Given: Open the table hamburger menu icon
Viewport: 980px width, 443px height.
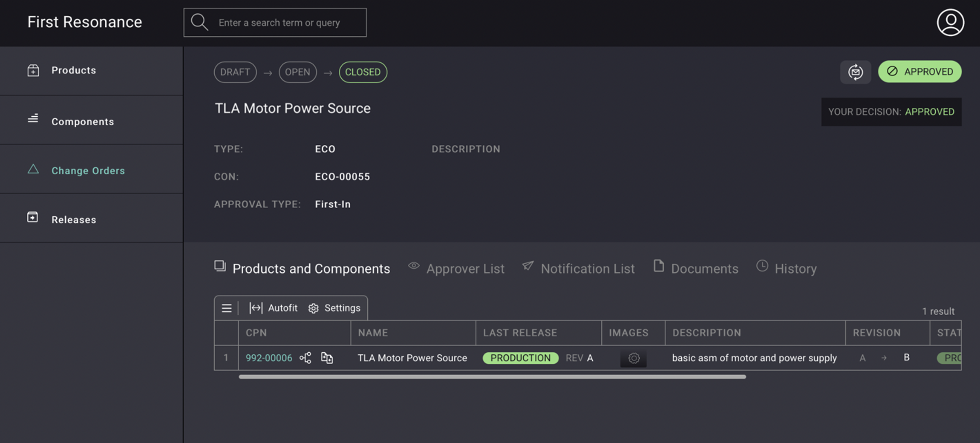Looking at the screenshot, I should coord(227,308).
